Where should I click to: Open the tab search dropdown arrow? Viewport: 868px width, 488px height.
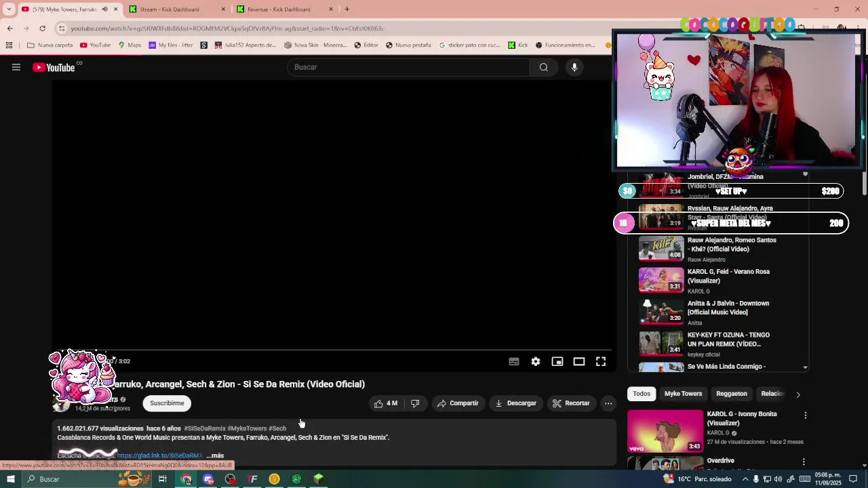click(x=9, y=9)
